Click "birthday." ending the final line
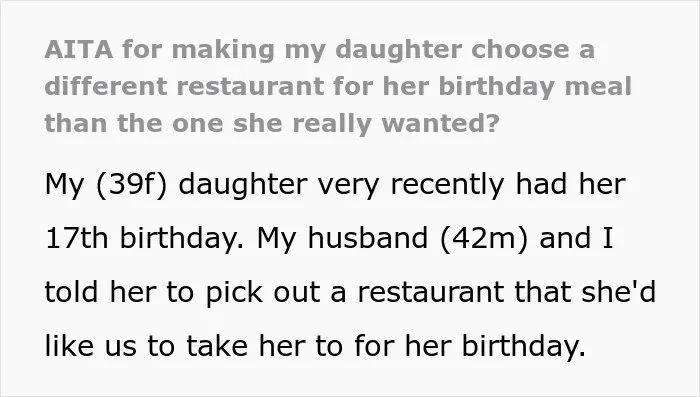The image size is (700, 397). coord(523,346)
